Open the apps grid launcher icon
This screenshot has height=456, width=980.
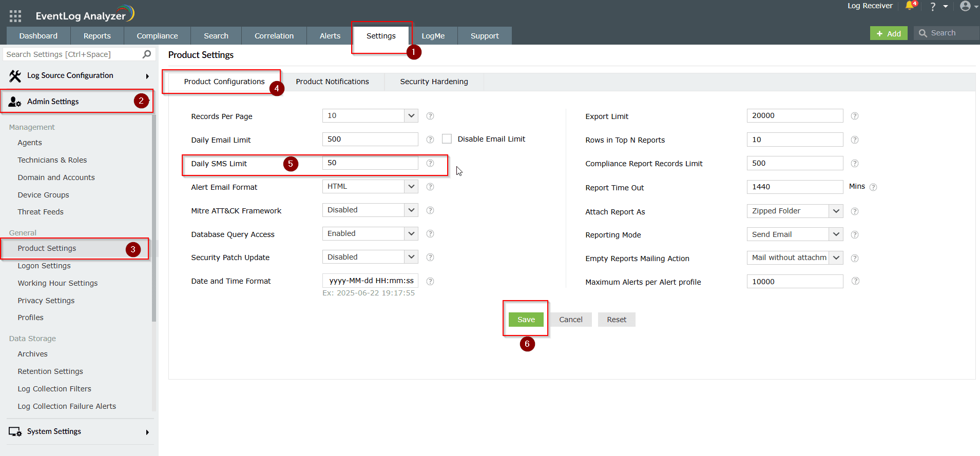tap(15, 16)
